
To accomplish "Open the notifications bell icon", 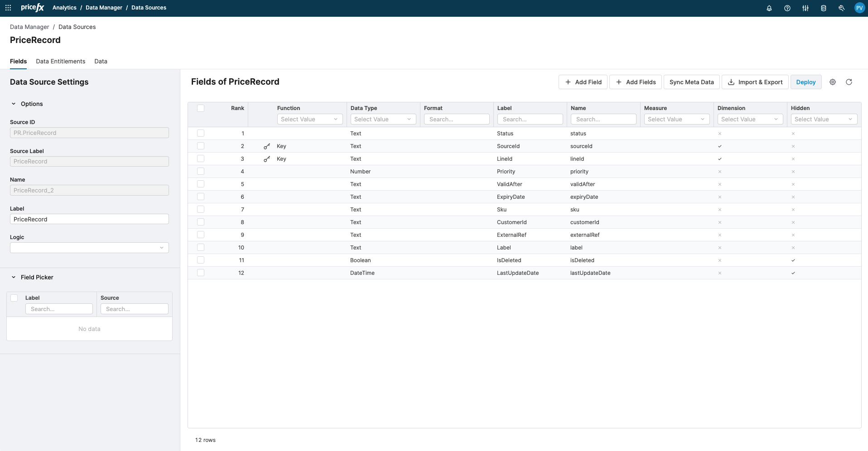I will [x=769, y=8].
